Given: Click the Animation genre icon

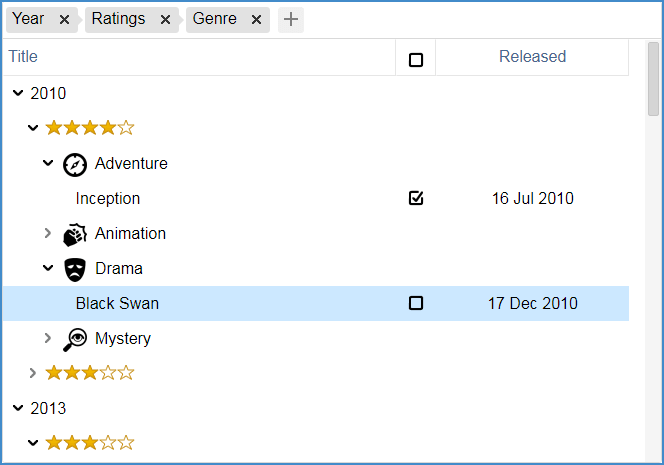Looking at the screenshot, I should 75,234.
